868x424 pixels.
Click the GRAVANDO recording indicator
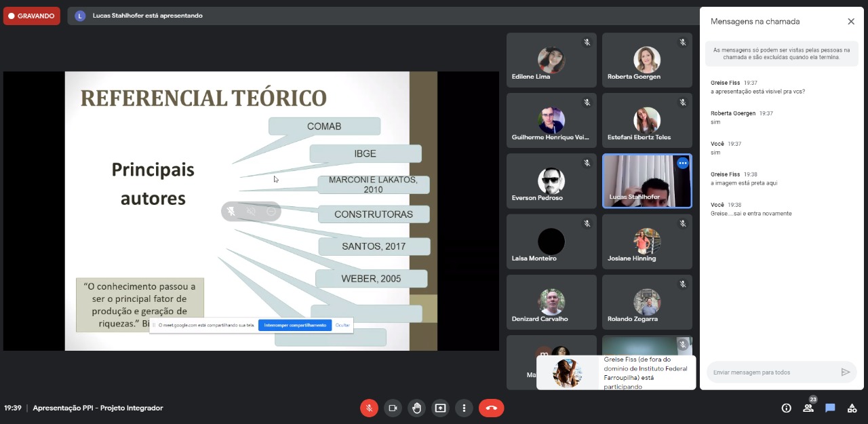pyautogui.click(x=32, y=16)
